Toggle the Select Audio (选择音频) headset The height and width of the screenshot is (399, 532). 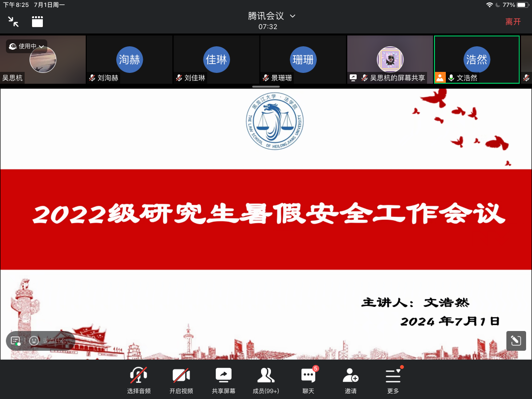[139, 380]
